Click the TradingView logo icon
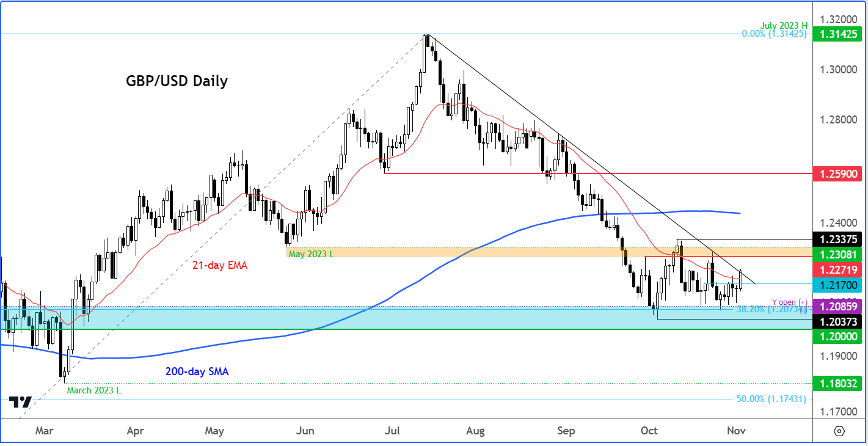Viewport: 868px width, 446px height. click(x=20, y=402)
